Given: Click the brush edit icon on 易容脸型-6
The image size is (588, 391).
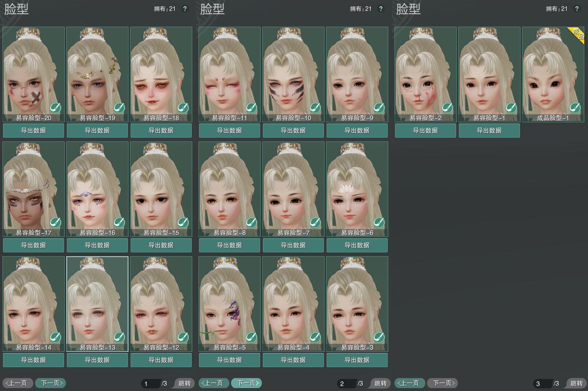Looking at the screenshot, I should coord(379,222).
